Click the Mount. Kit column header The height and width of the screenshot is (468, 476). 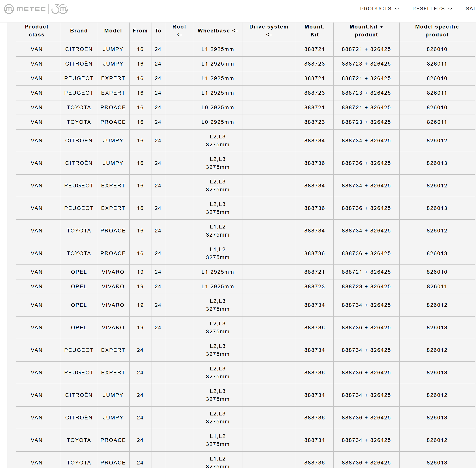(314, 31)
